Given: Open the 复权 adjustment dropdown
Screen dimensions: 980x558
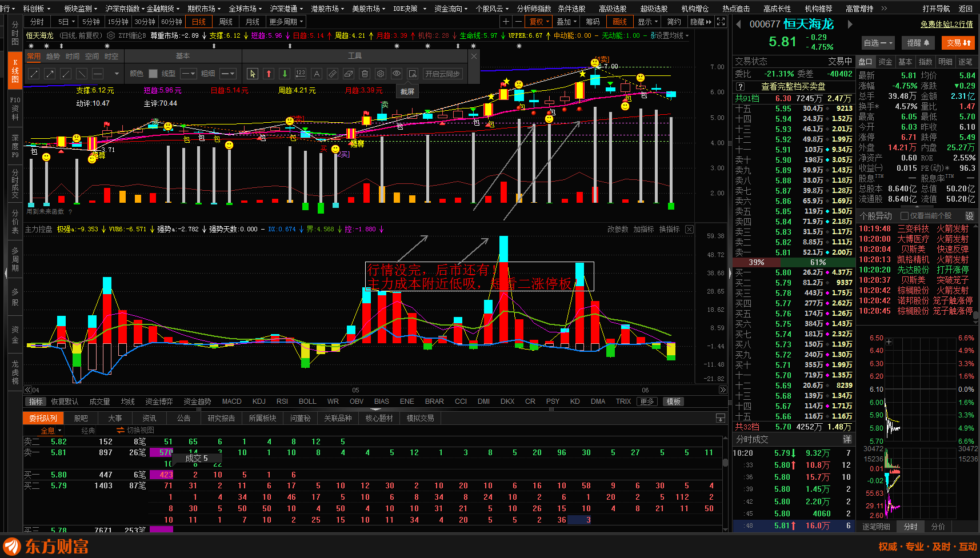Looking at the screenshot, I should [539, 22].
